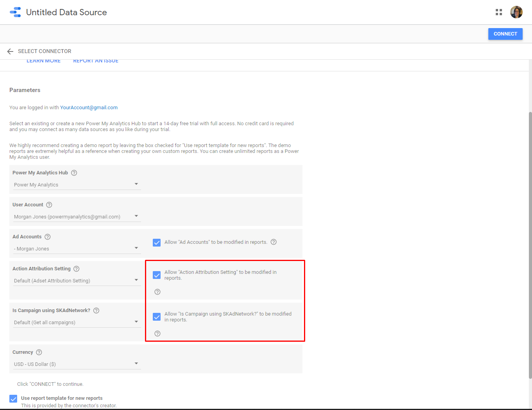Disable Use report template for new reports
This screenshot has width=532, height=410.
[13, 399]
